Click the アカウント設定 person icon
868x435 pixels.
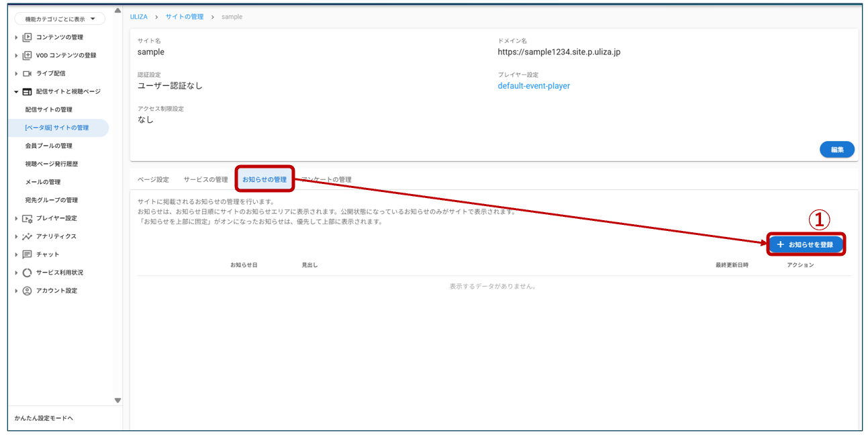28,291
